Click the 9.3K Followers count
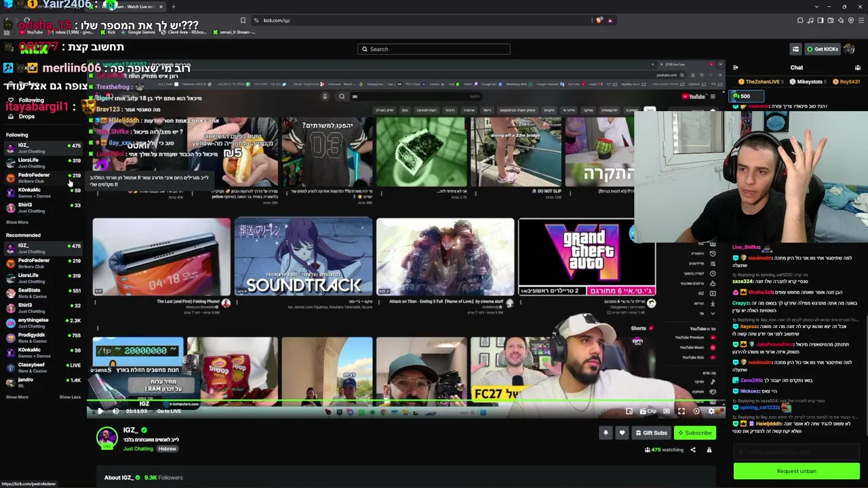868x488 pixels. click(163, 478)
